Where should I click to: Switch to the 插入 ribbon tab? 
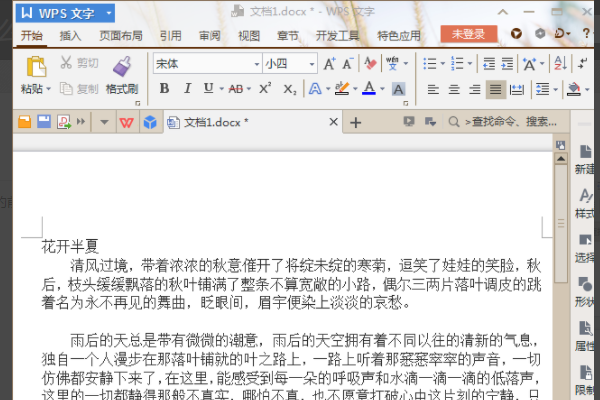[x=70, y=36]
